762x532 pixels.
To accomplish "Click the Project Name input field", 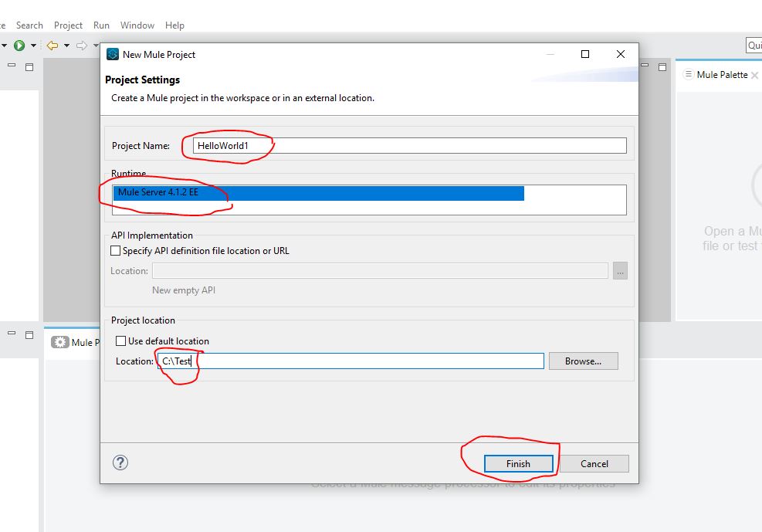I will click(410, 146).
